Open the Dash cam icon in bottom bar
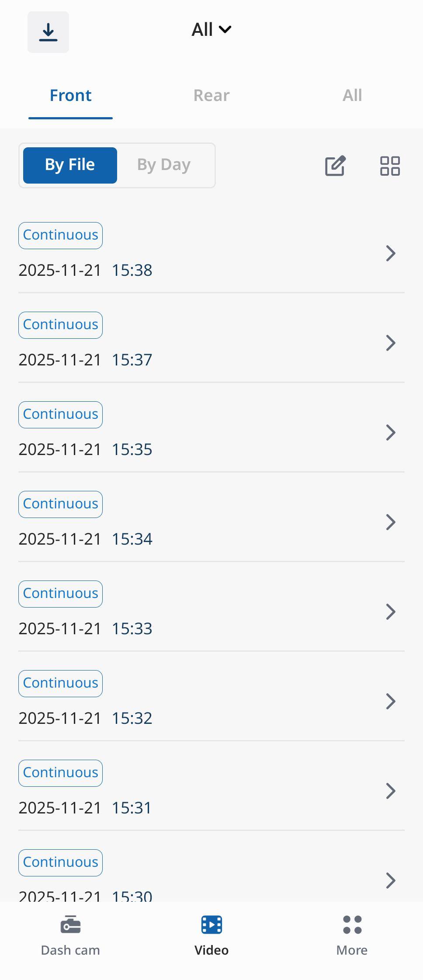This screenshot has height=980, width=423. pos(70,924)
